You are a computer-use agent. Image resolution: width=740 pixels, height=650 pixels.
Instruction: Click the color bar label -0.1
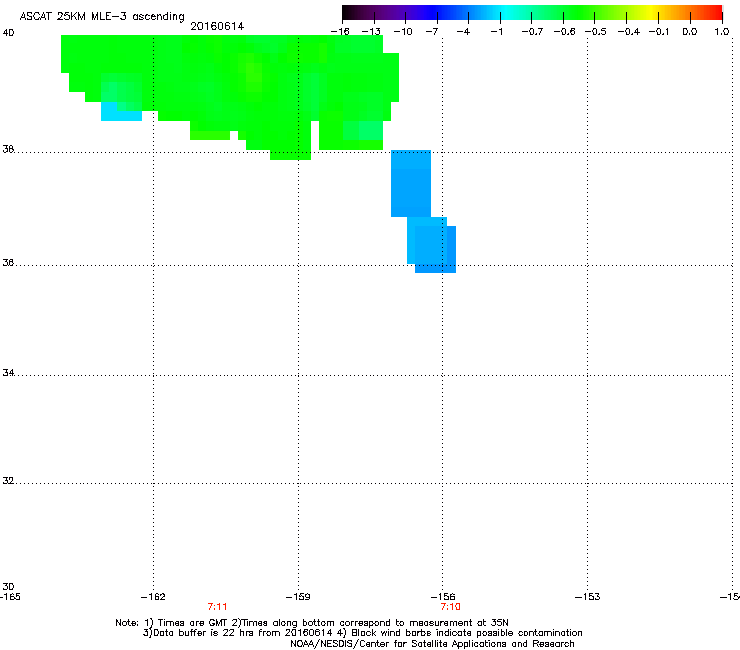click(x=659, y=32)
